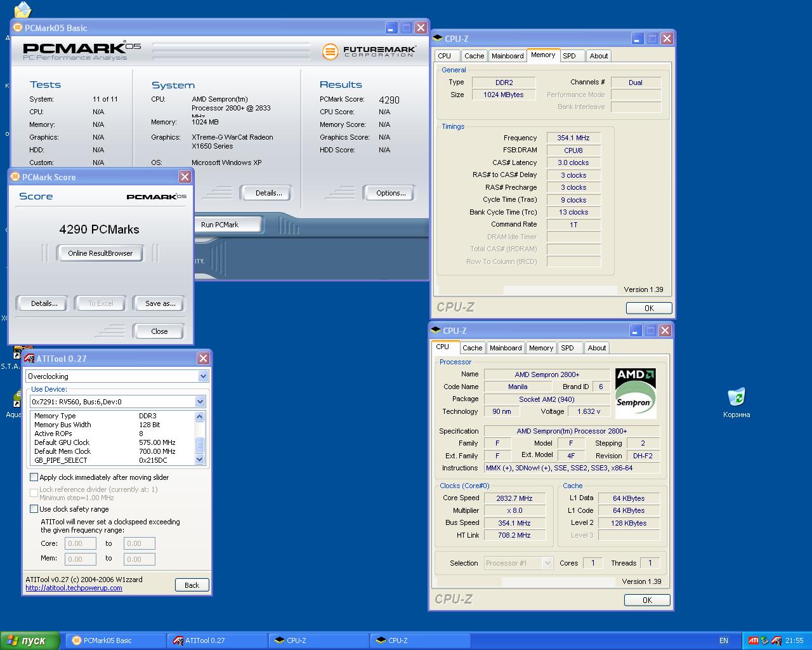Click the Close button in PCMark Score
Screen dimensions: 812x650
[159, 331]
